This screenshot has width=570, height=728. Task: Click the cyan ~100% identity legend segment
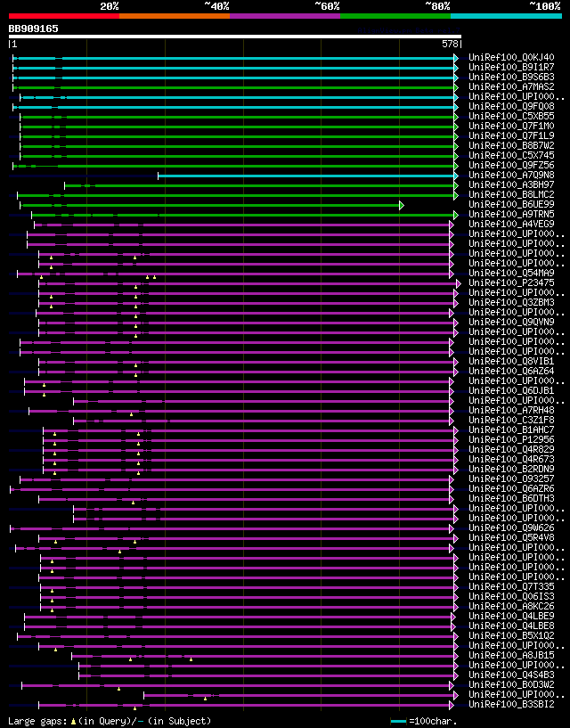506,16
